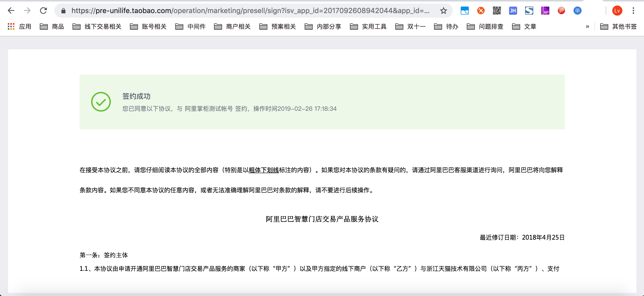Open the Axure RP extension icon
Viewport: 644px width, 296px height.
click(x=545, y=11)
